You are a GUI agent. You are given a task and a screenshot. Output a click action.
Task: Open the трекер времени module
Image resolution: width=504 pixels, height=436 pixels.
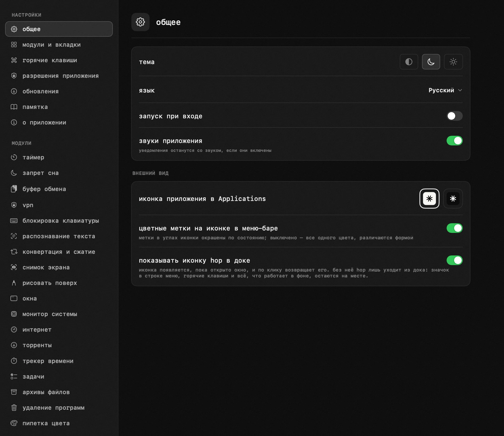tap(59, 361)
